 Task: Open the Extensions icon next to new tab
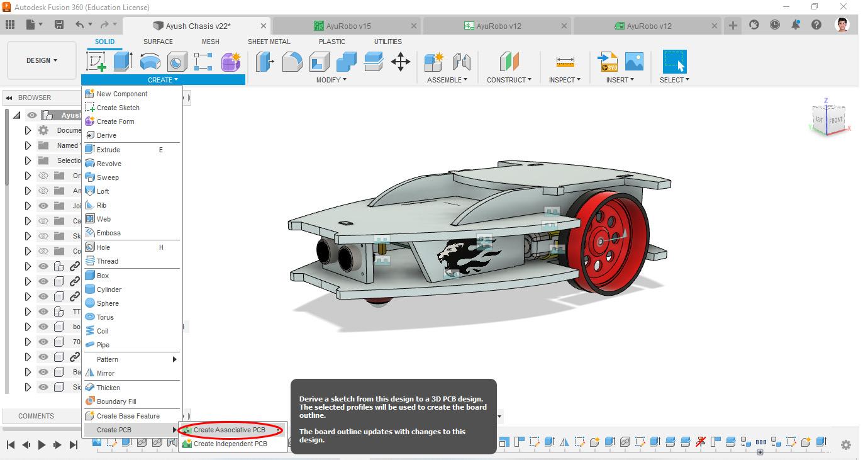coord(754,25)
